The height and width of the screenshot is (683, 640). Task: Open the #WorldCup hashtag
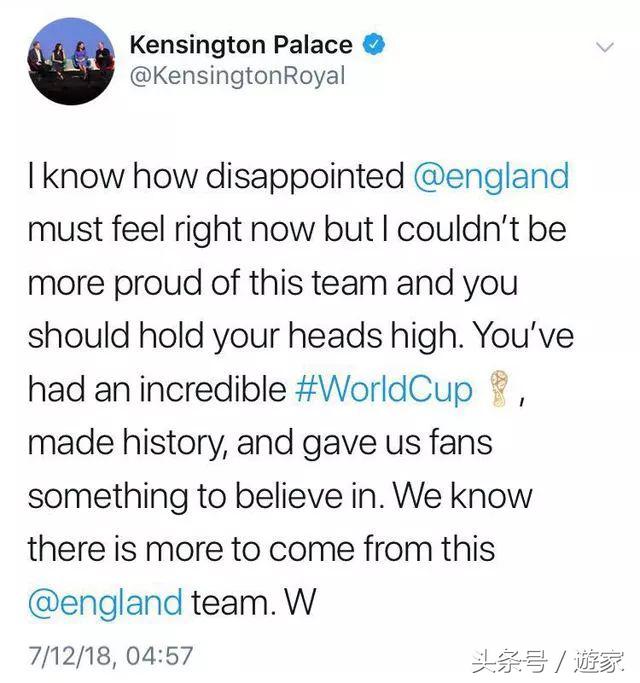coord(383,389)
